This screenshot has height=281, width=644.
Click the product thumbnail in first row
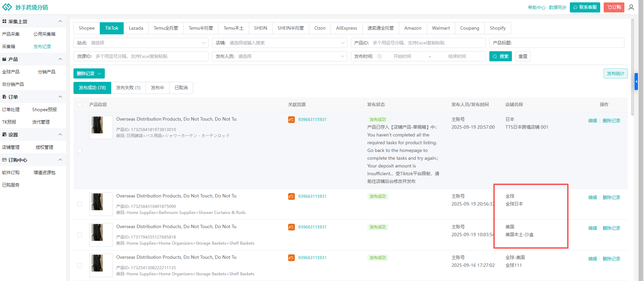[x=101, y=127]
